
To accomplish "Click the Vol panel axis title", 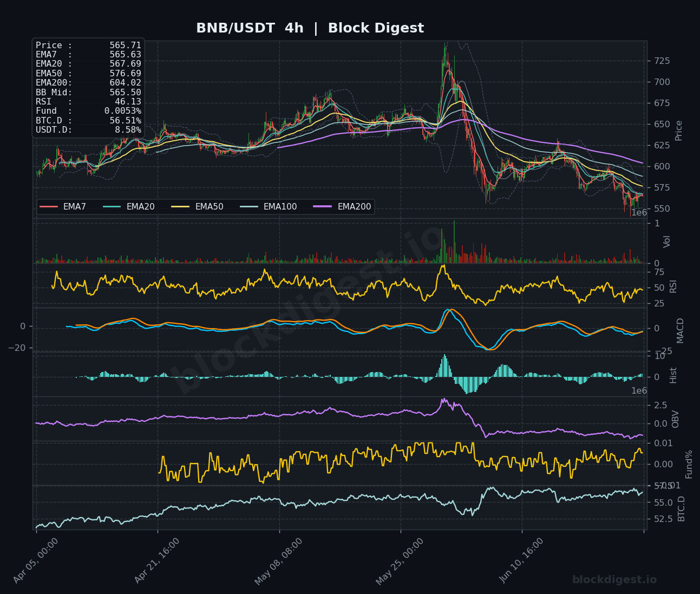I will (x=667, y=241).
